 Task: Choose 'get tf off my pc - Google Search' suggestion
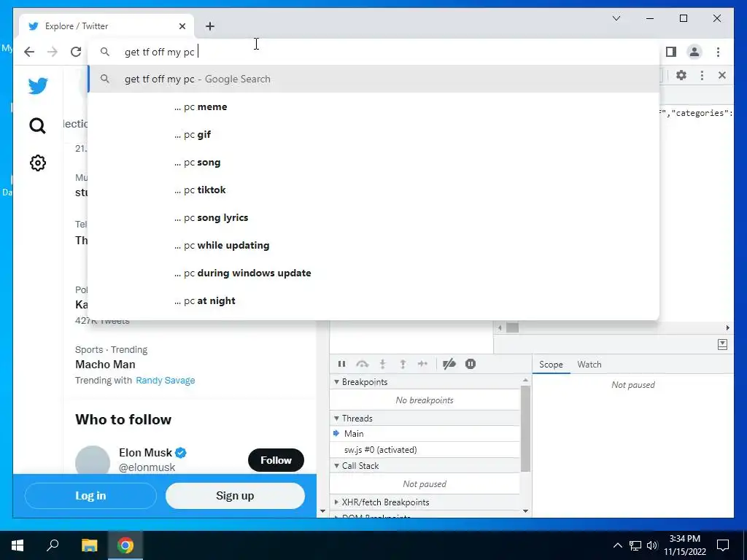tap(373, 79)
